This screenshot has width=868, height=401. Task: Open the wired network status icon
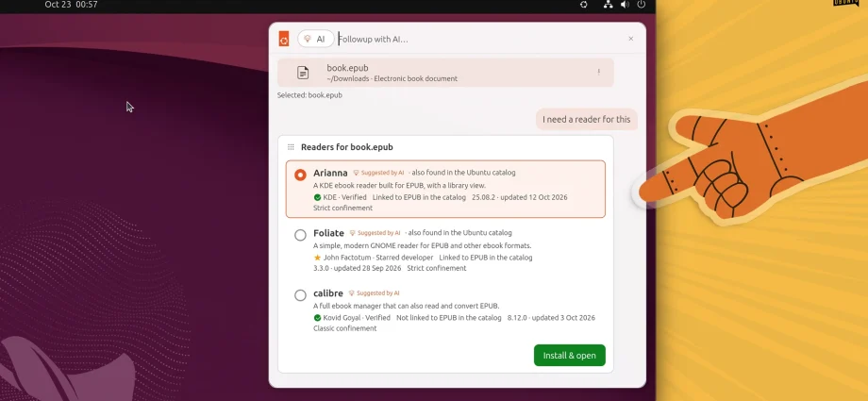click(x=608, y=5)
